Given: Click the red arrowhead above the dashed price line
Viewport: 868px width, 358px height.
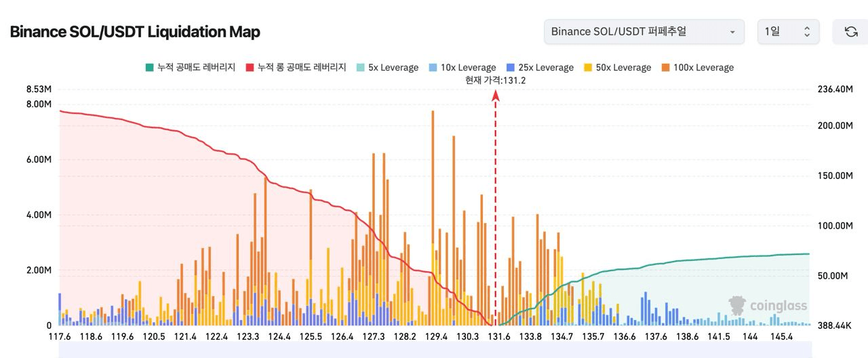Looking at the screenshot, I should [496, 96].
